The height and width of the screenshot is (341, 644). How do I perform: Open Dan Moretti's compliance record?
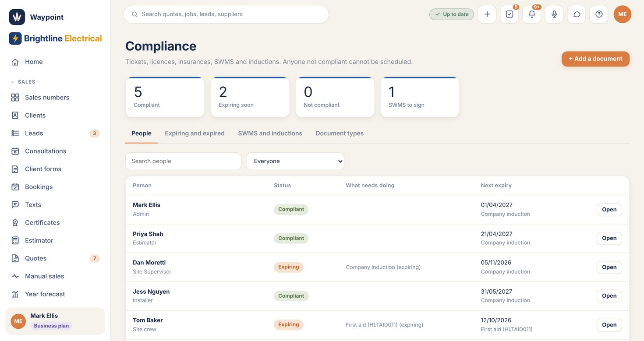(x=609, y=267)
